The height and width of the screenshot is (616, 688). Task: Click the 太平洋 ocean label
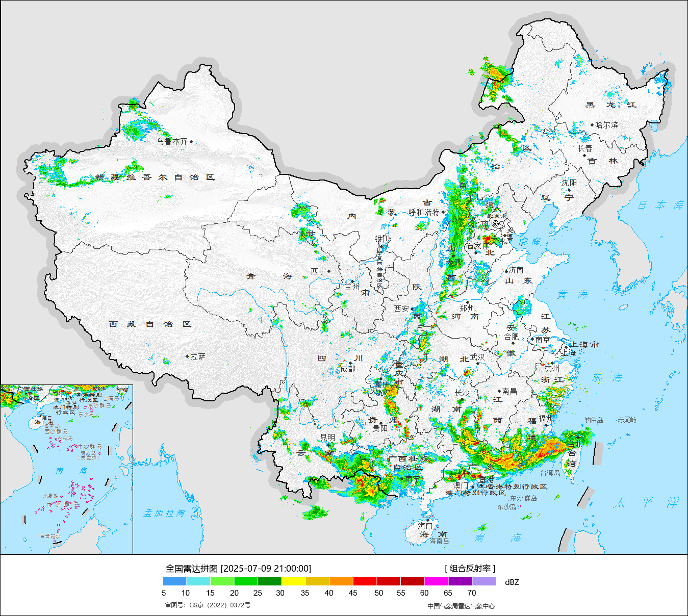(x=646, y=502)
